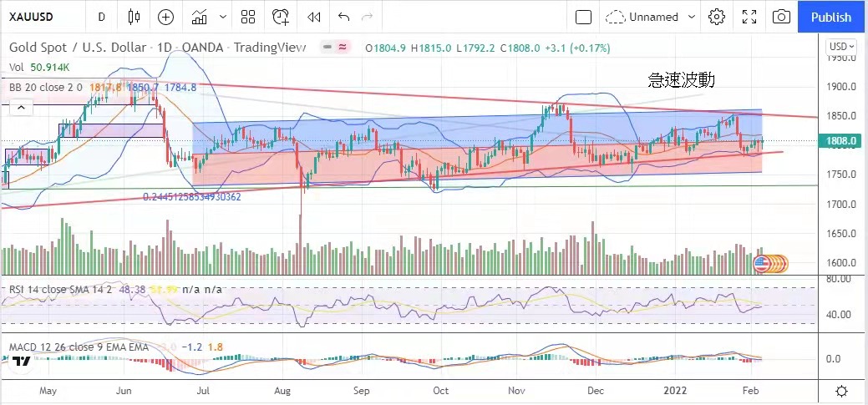Open the candlestick chart style selector
Viewport: 868px width, 405px height.
[135, 17]
